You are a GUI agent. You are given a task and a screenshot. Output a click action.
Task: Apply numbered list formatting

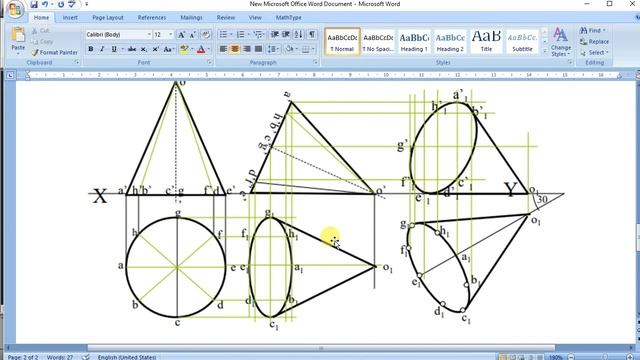pos(240,35)
